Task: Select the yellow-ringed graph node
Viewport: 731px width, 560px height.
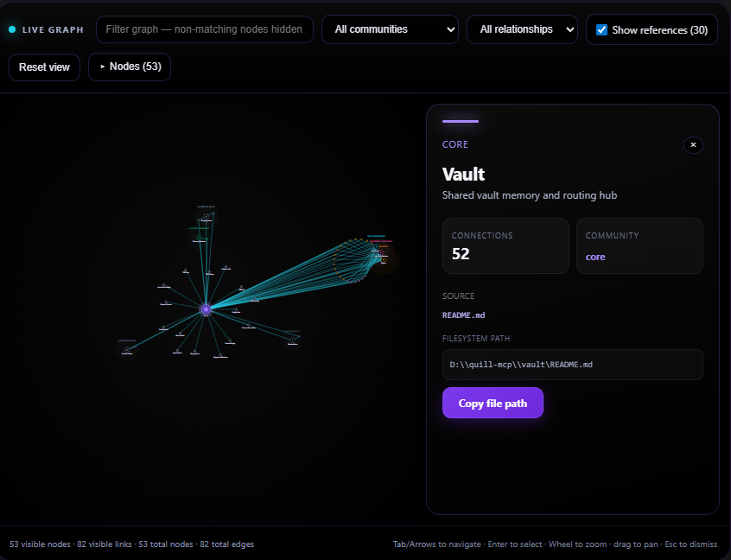Action: 384,260
